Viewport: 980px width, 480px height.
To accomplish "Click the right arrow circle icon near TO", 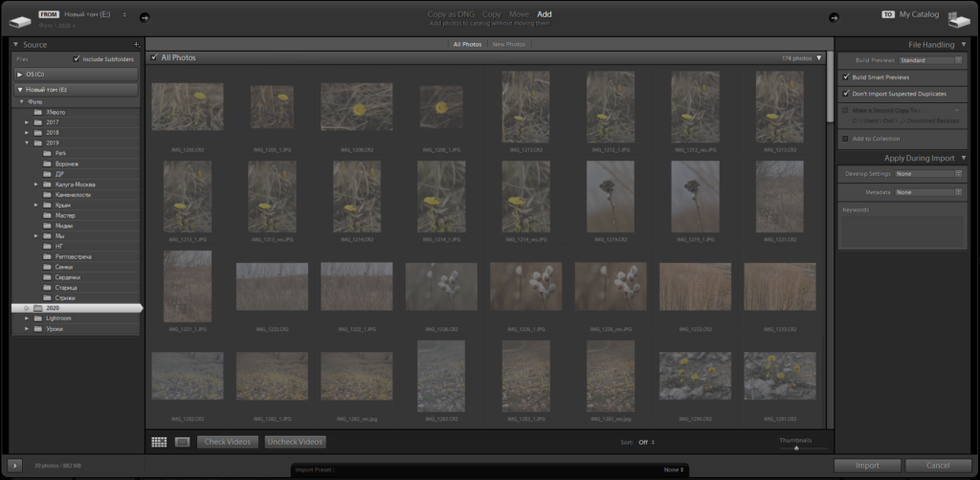I will 833,16.
